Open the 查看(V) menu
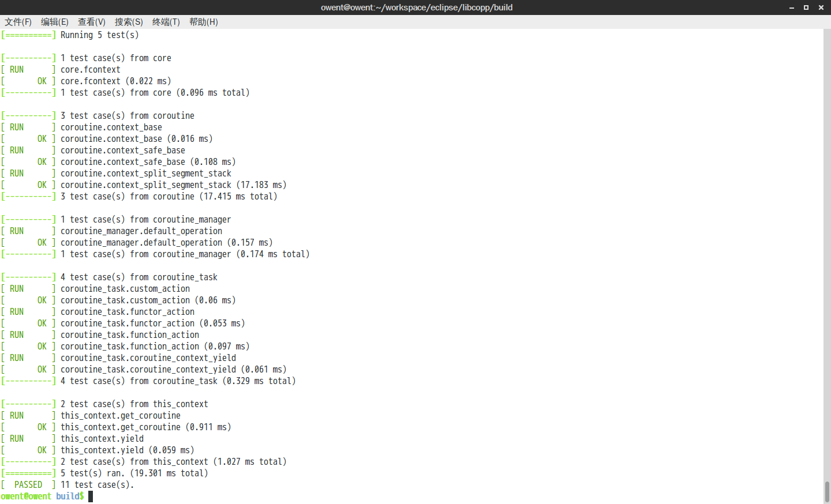This screenshot has height=504, width=831. point(91,22)
